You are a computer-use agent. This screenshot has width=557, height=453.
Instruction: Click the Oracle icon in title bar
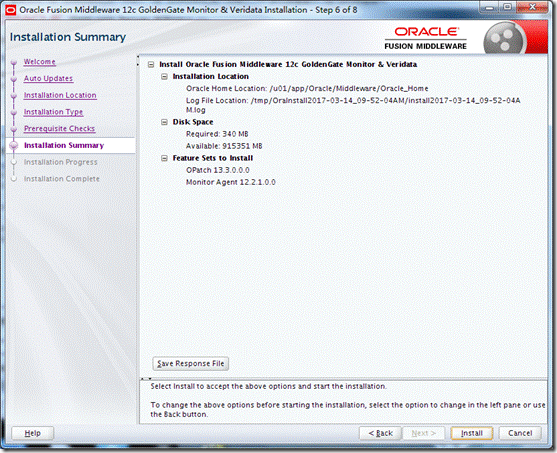tap(11, 10)
